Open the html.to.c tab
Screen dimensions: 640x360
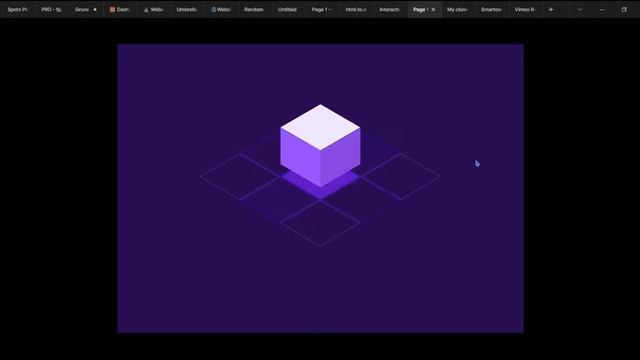(356, 9)
